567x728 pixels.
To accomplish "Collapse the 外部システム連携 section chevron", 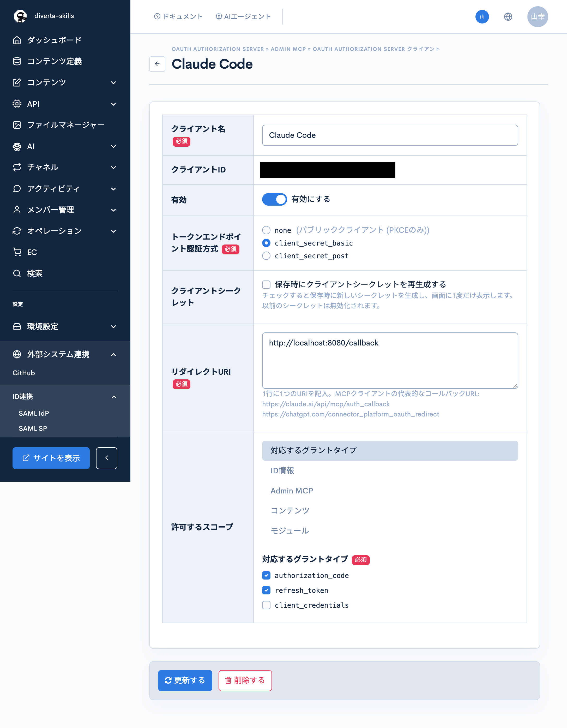I will [x=114, y=354].
